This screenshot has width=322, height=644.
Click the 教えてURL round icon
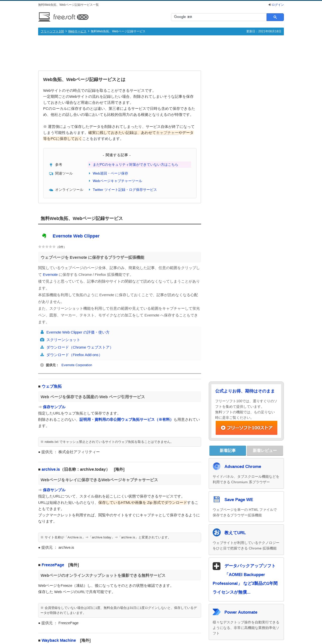(x=217, y=533)
